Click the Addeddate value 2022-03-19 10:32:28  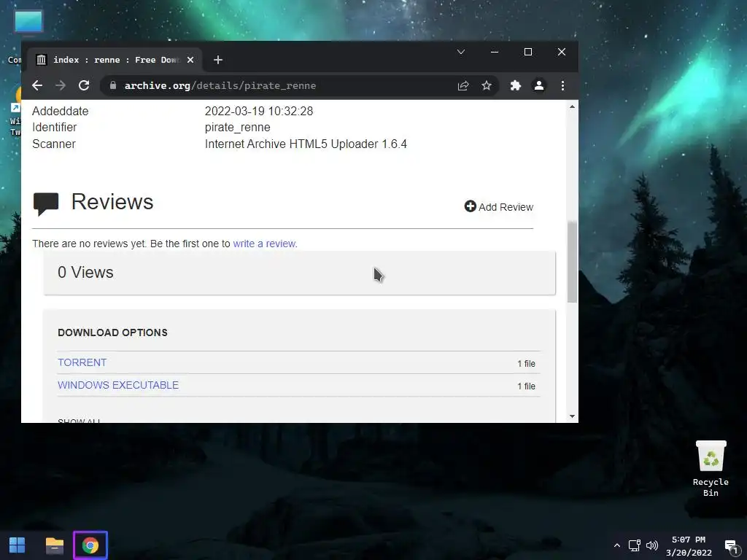coord(259,111)
